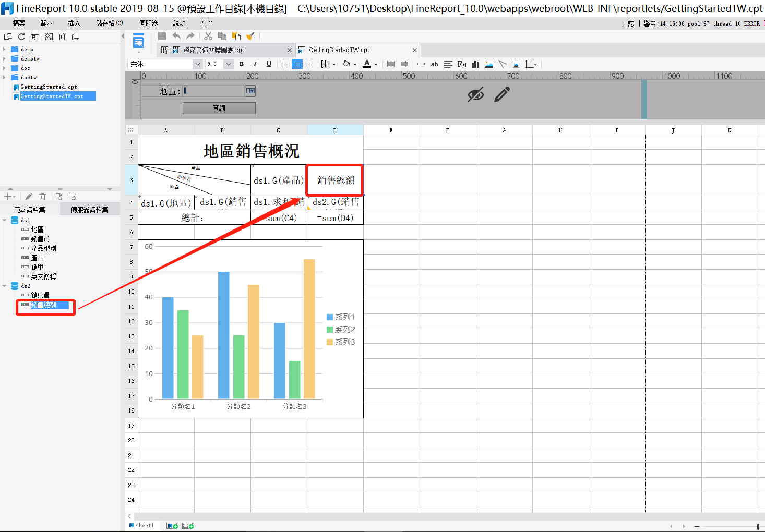The width and height of the screenshot is (765, 532).
Task: Expand the demotw folder
Action: (x=5, y=58)
